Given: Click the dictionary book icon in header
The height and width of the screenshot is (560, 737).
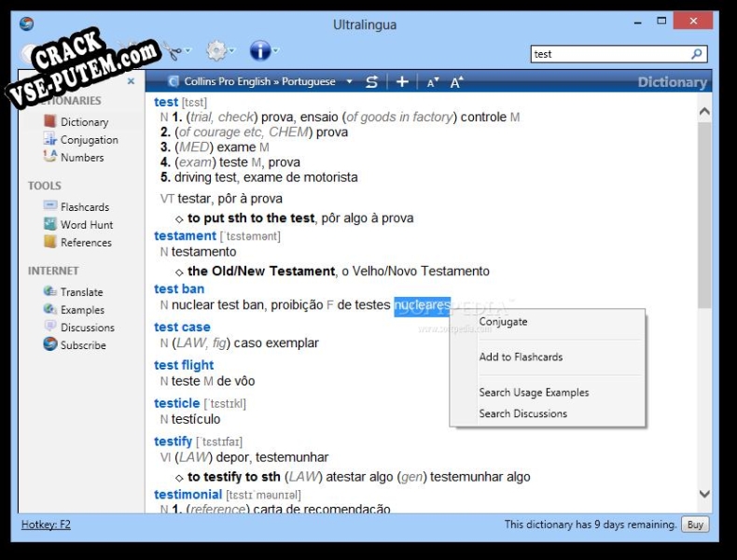Looking at the screenshot, I should click(174, 81).
